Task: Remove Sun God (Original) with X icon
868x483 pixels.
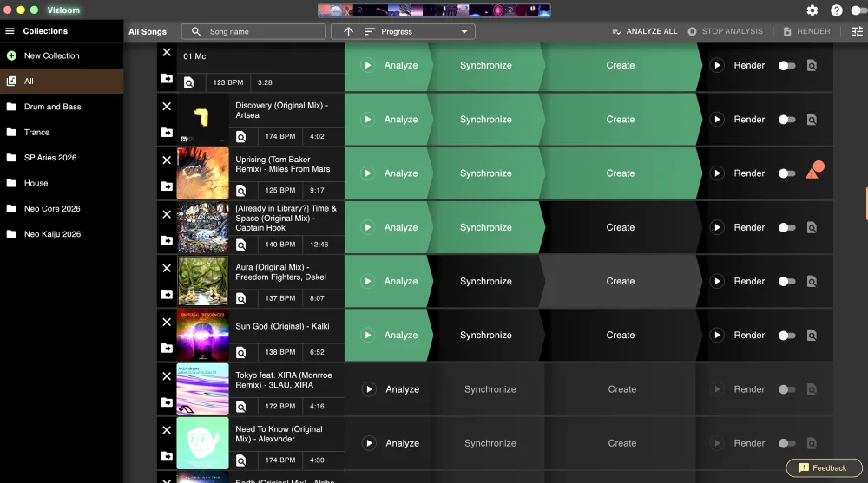Action: click(x=167, y=322)
